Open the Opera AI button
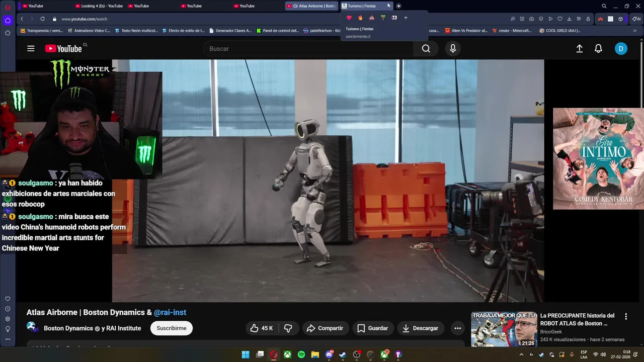Screen dimensions: 644x362 click(x=636, y=19)
